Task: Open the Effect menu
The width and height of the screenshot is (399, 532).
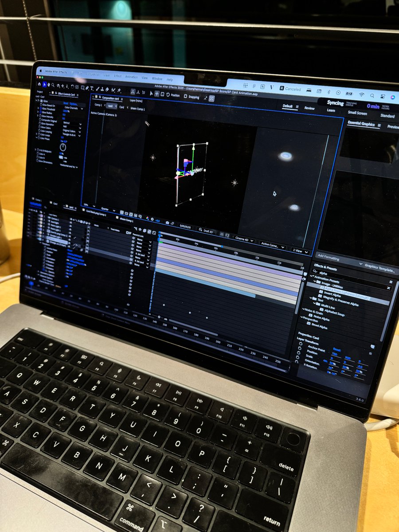Action: (x=117, y=76)
